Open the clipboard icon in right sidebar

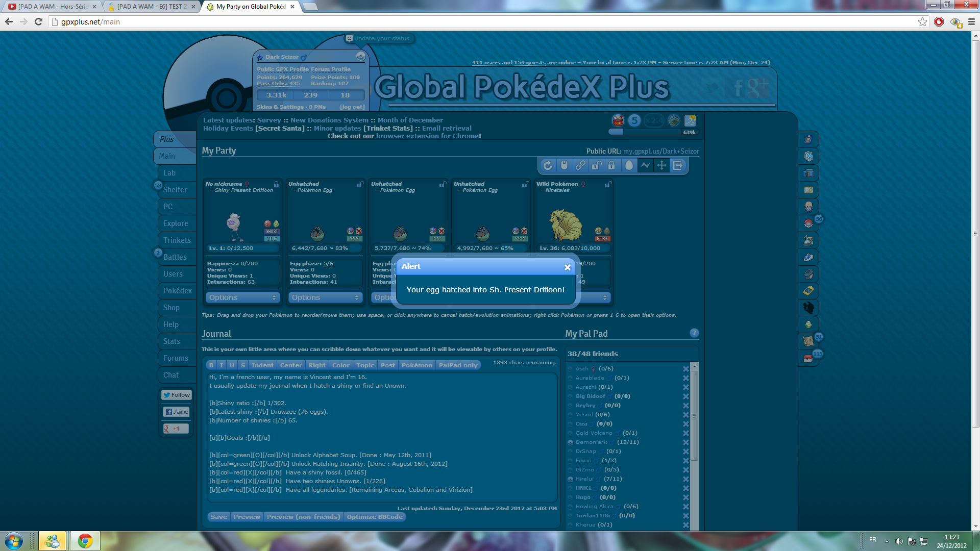tap(808, 139)
